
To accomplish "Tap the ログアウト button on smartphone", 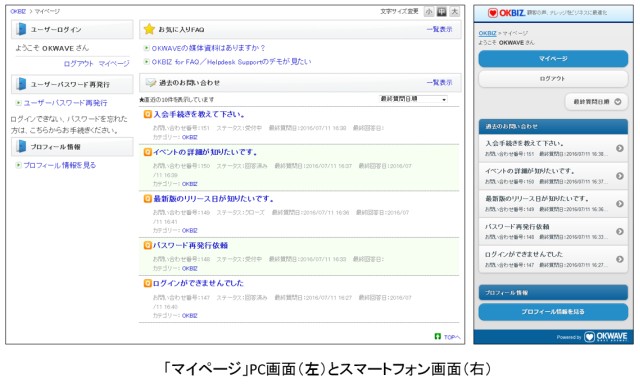I will click(x=553, y=79).
